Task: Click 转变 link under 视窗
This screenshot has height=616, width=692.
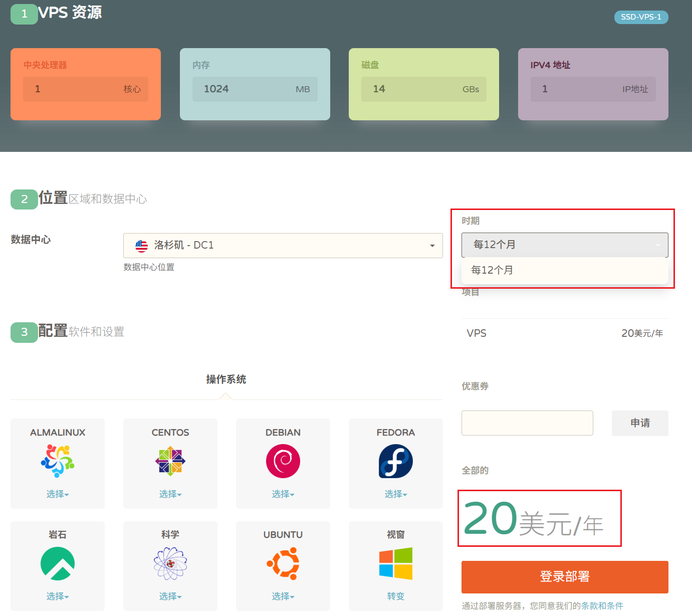Action: tap(396, 596)
